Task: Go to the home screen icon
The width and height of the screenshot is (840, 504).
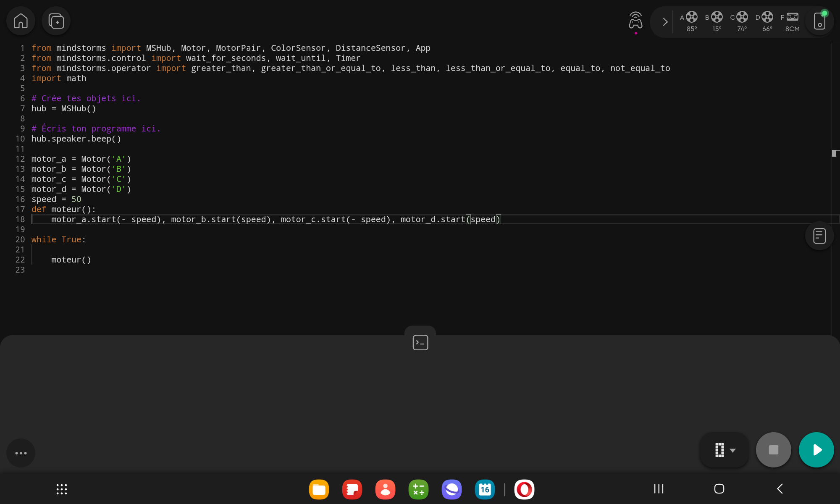Action: click(21, 21)
